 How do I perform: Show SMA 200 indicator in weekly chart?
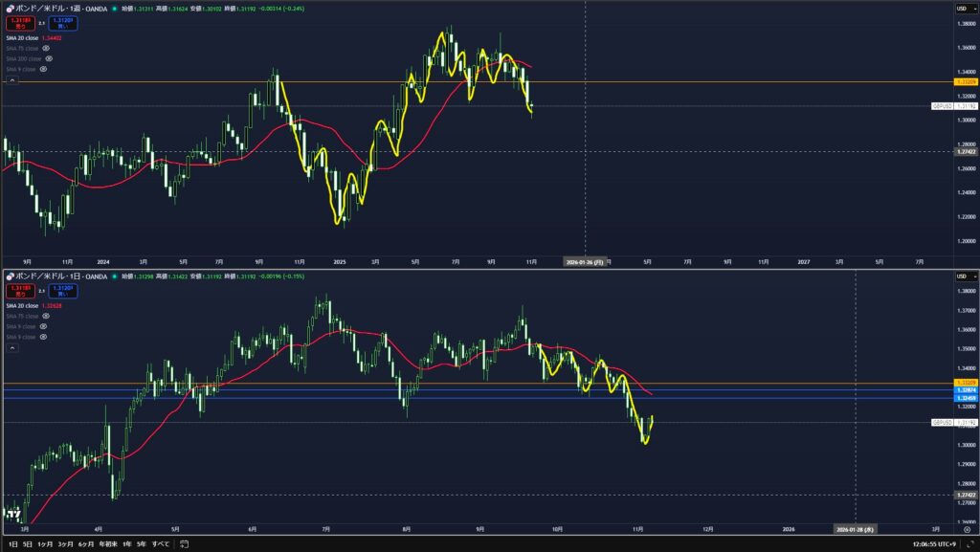(x=49, y=58)
